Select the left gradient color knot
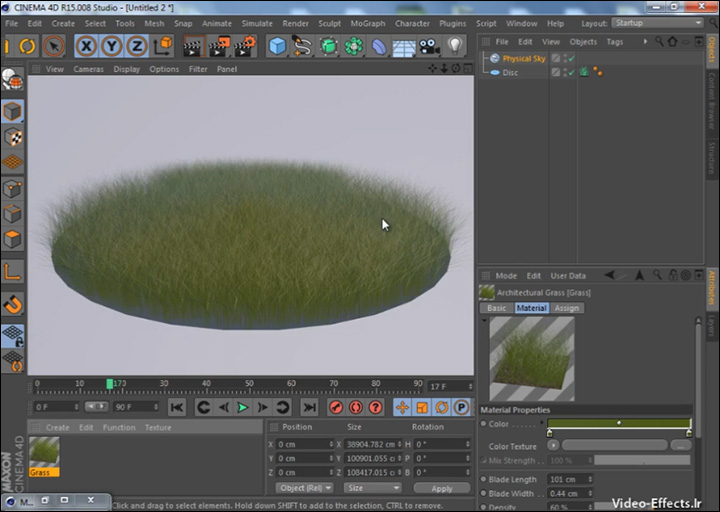Viewport: 720px width, 512px height. (550, 433)
